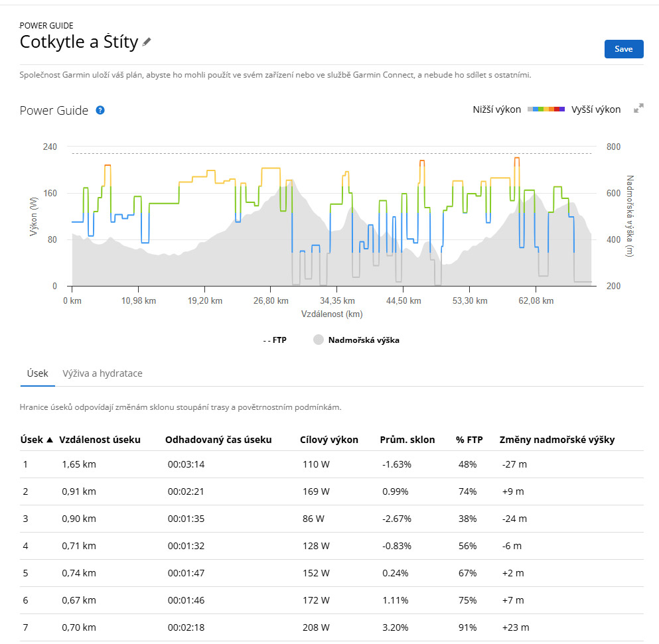The image size is (659, 644).
Task: Sort by the Vzdálenost úseku column header
Action: pos(100,440)
